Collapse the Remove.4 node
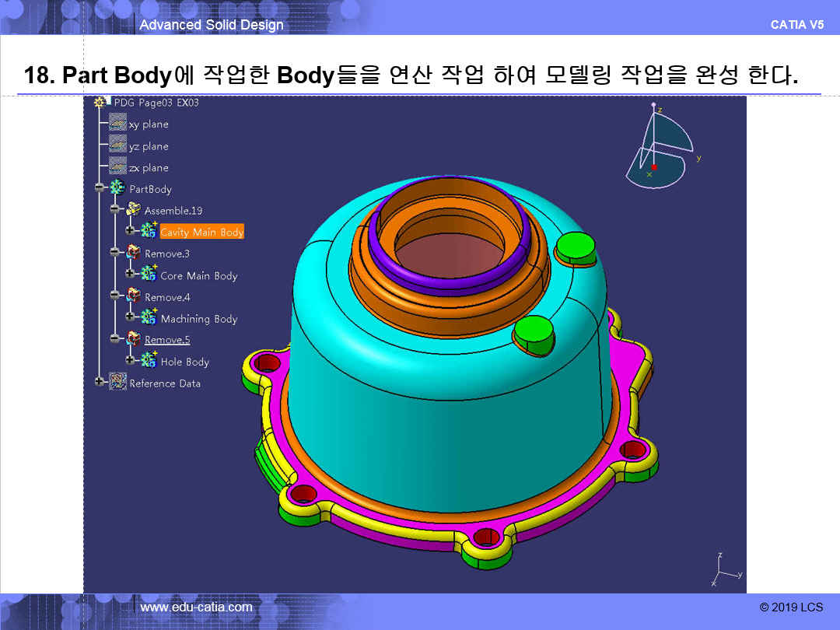The image size is (840, 630). coord(115,296)
